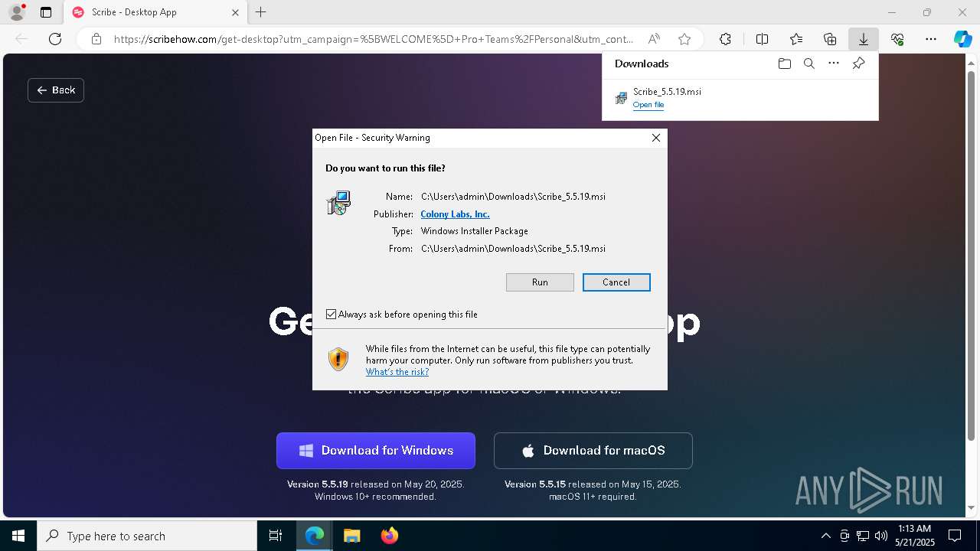
Task: Go back using the Back button
Action: [56, 90]
